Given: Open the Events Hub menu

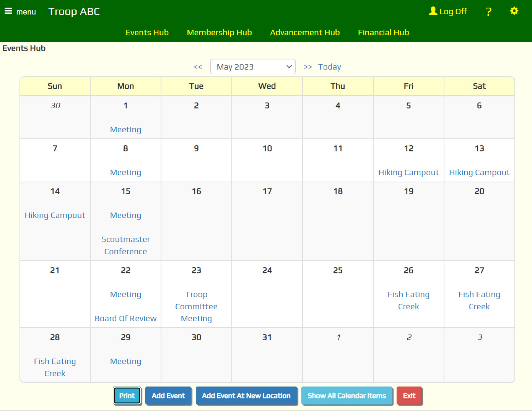Looking at the screenshot, I should [147, 32].
